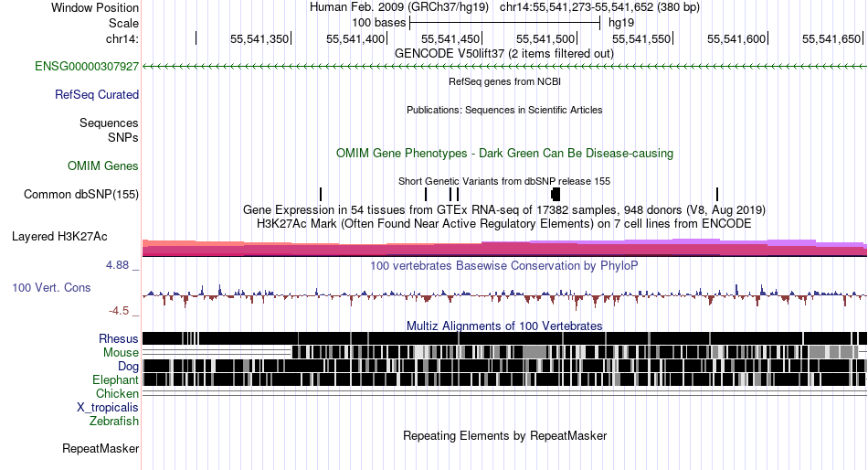Click the green ENSG00000307927 intron arrow line
Image resolution: width=868 pixels, height=470 pixels.
coord(504,67)
